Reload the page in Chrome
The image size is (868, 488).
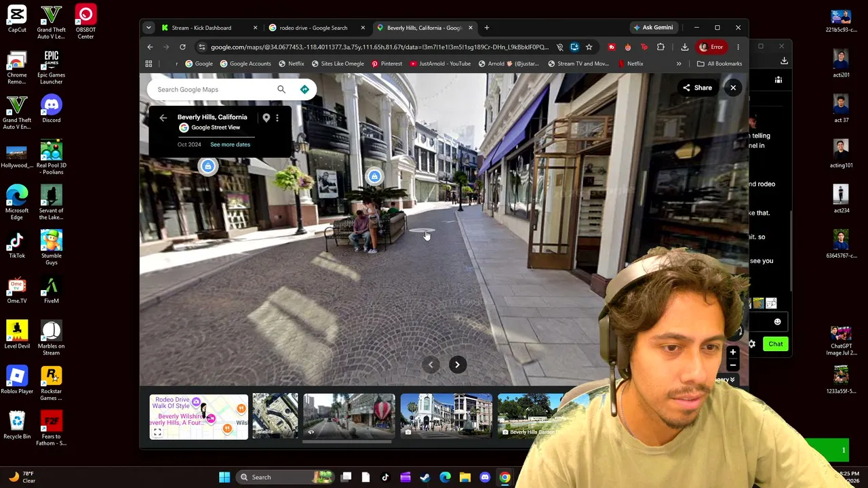(182, 47)
